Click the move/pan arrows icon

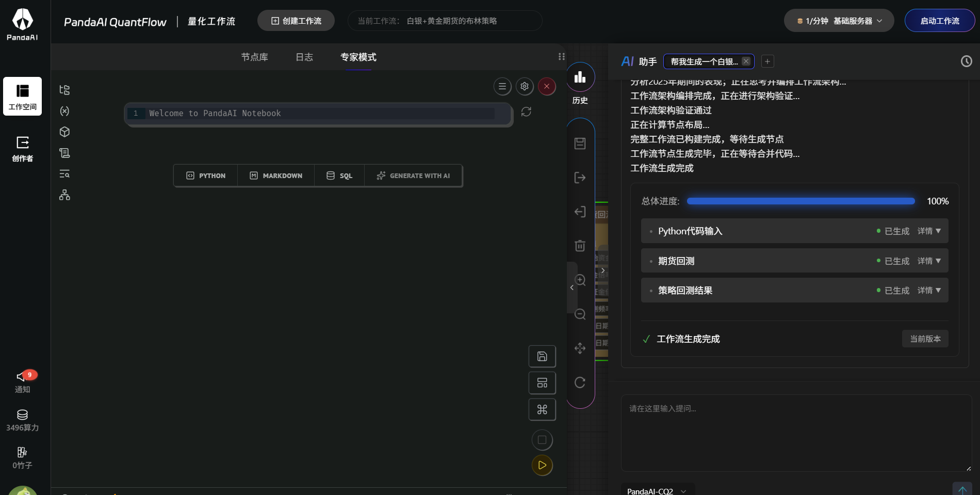580,348
